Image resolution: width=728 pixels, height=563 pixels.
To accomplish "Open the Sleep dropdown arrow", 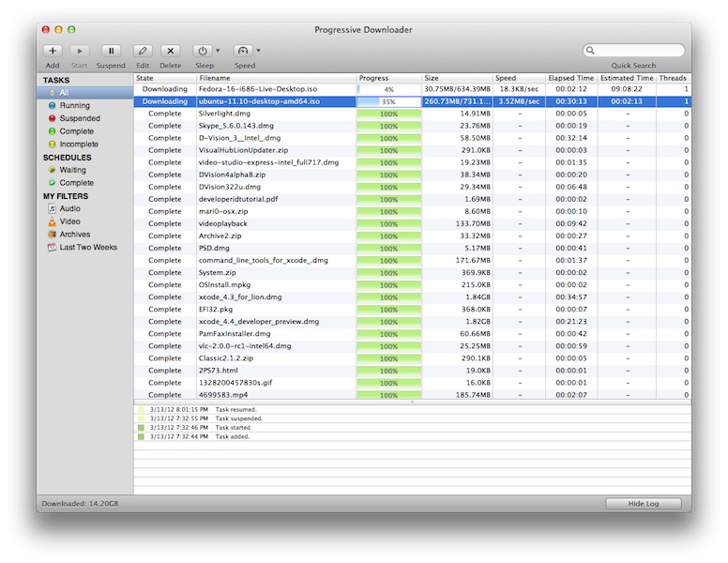I will click(219, 51).
